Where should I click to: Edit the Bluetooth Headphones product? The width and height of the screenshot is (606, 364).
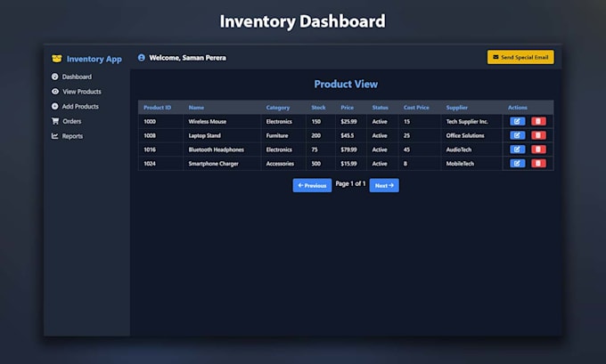(517, 150)
